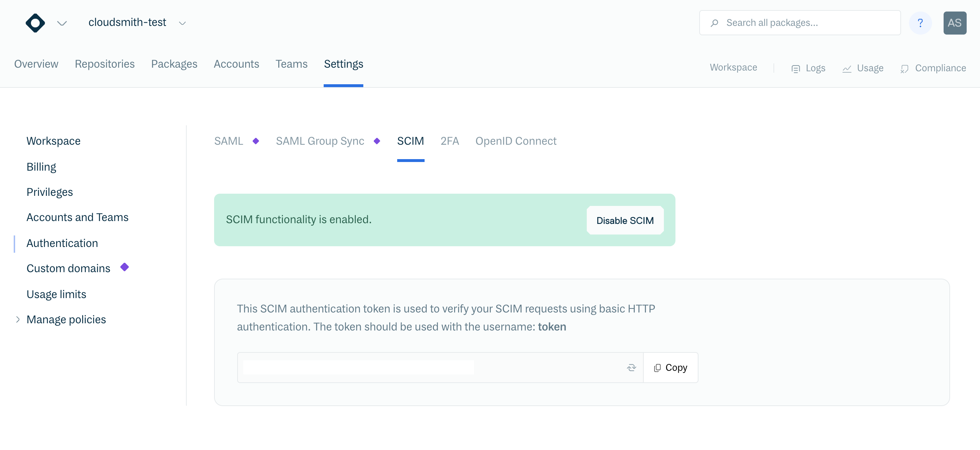Open the Billing settings page
Image resolution: width=980 pixels, height=450 pixels.
click(x=41, y=167)
